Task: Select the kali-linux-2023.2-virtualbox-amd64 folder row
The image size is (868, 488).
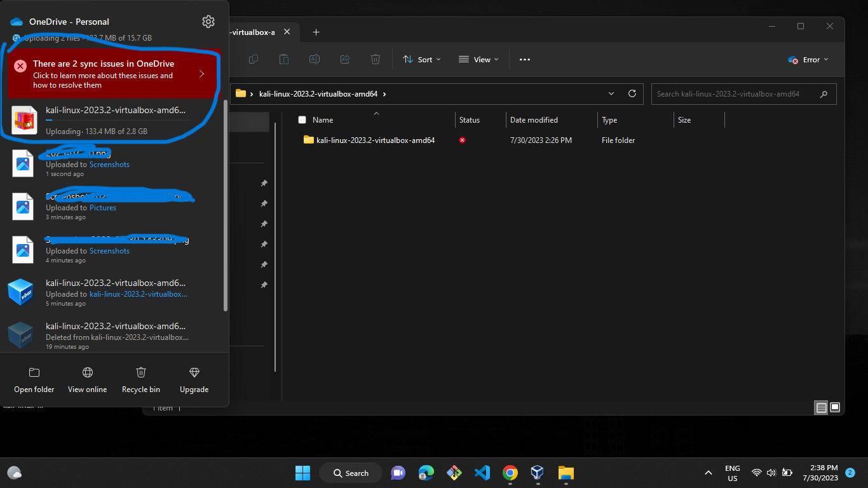Action: pos(508,140)
